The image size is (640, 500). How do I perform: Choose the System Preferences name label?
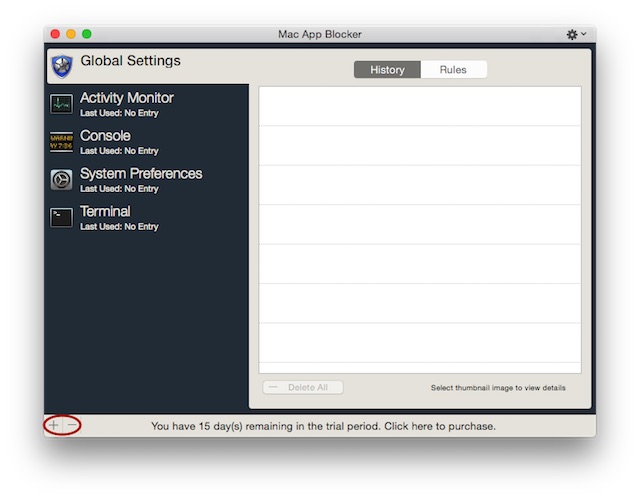tap(141, 174)
